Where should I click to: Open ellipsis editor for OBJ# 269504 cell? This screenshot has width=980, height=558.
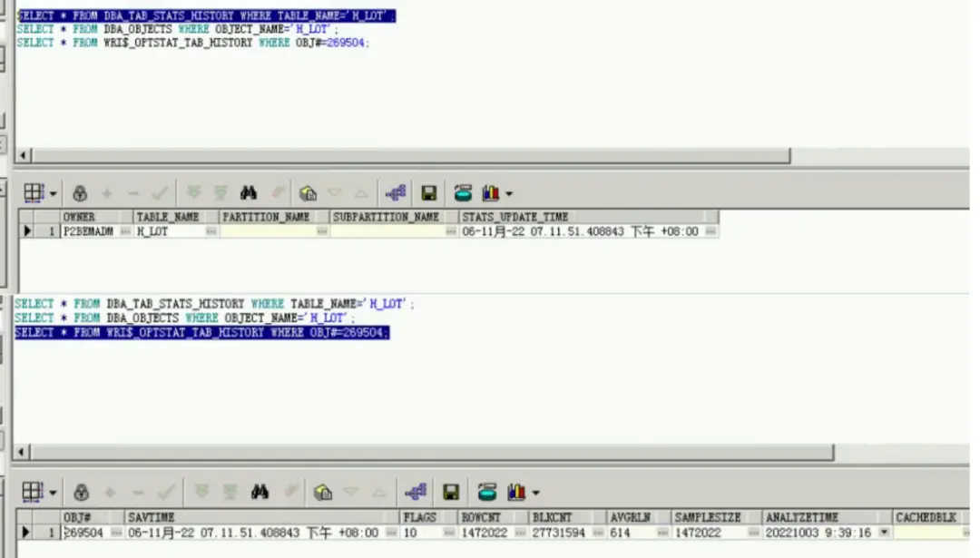coord(116,533)
